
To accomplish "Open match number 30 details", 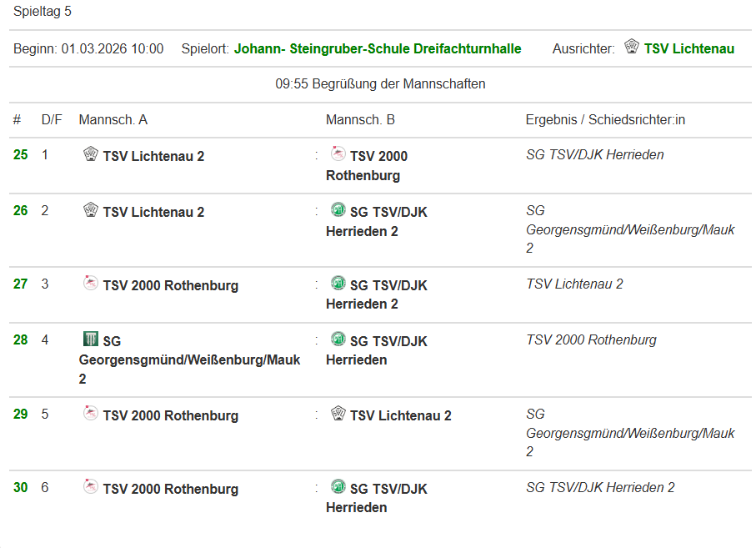I will coord(21,488).
